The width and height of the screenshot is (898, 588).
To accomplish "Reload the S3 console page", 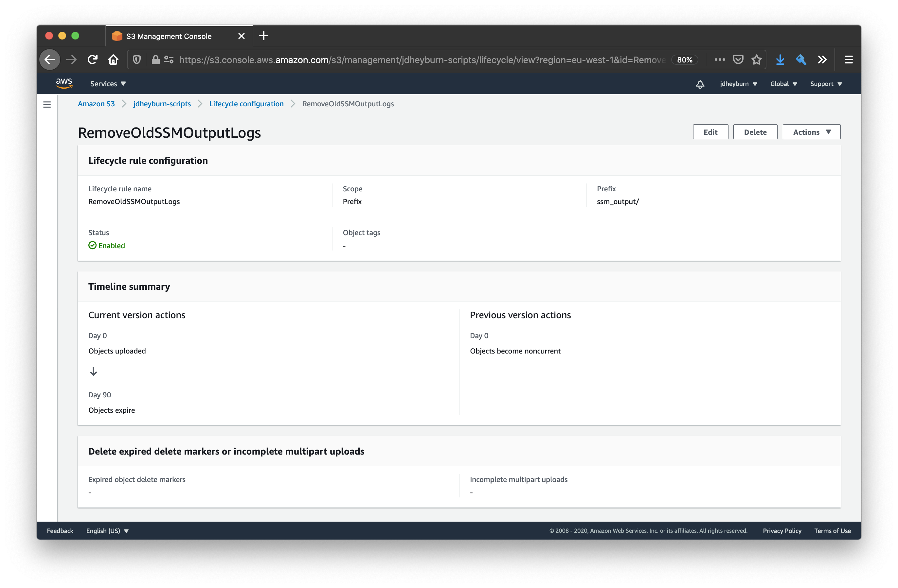I will pos(92,60).
